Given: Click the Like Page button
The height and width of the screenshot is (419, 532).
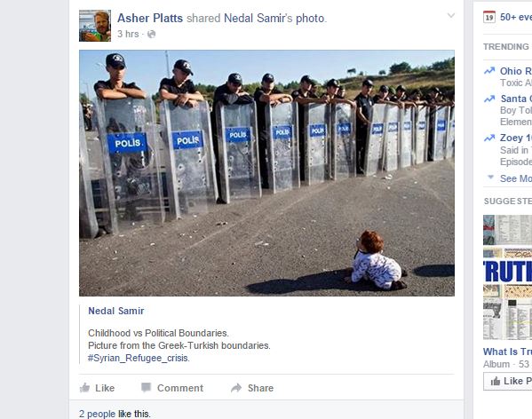Looking at the screenshot, I should (507, 382).
